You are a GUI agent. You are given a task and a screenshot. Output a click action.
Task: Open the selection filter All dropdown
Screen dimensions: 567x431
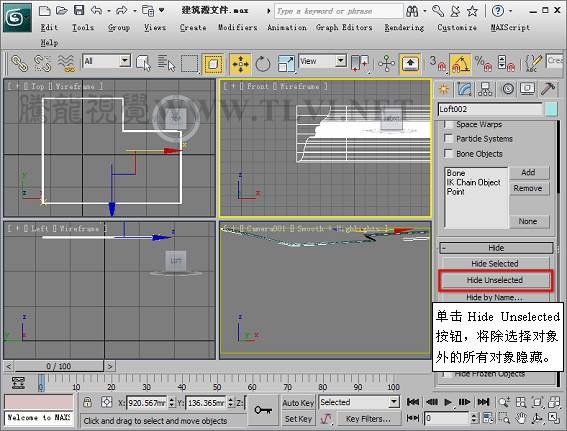[x=125, y=60]
